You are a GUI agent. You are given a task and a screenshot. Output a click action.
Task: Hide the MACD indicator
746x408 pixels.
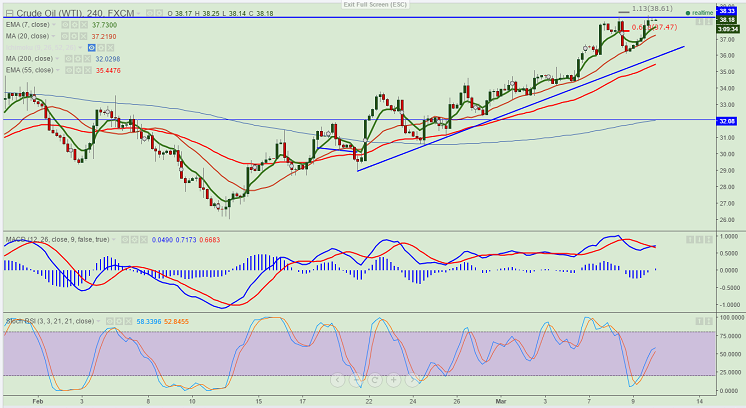124,240
